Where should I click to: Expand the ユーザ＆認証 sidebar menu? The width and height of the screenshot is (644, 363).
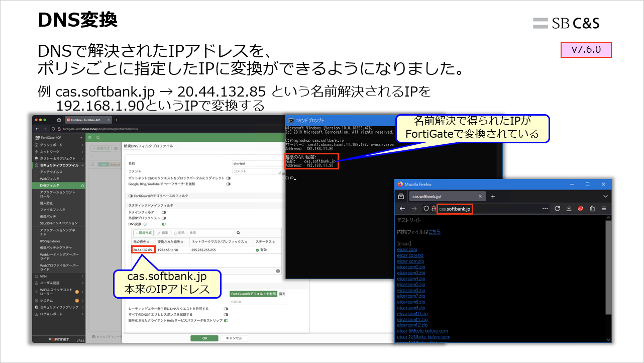point(58,283)
